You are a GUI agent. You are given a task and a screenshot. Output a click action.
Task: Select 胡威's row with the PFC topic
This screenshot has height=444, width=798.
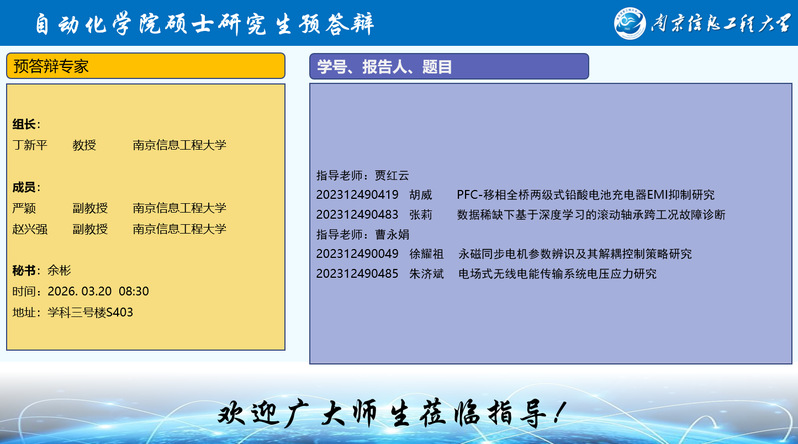pyautogui.click(x=515, y=195)
